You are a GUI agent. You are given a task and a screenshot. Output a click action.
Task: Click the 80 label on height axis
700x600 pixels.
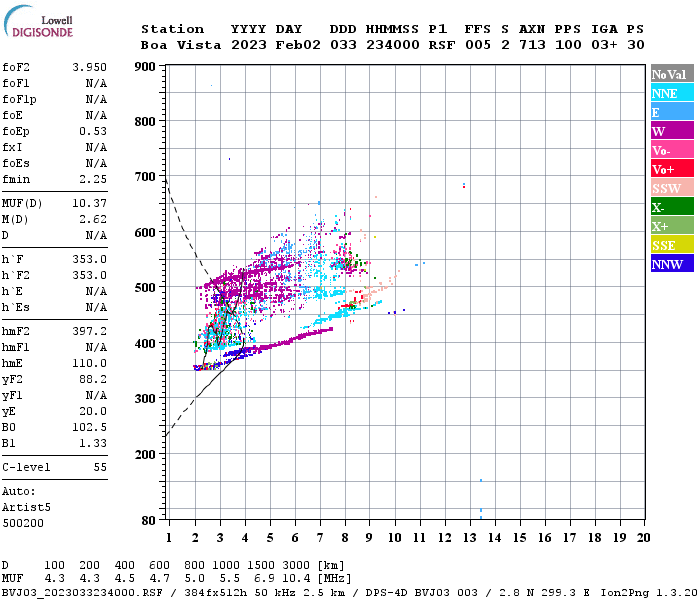(x=149, y=521)
